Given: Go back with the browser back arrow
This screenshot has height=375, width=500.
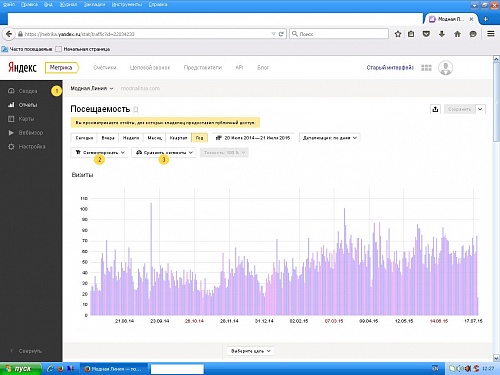Looking at the screenshot, I should (x=9, y=34).
